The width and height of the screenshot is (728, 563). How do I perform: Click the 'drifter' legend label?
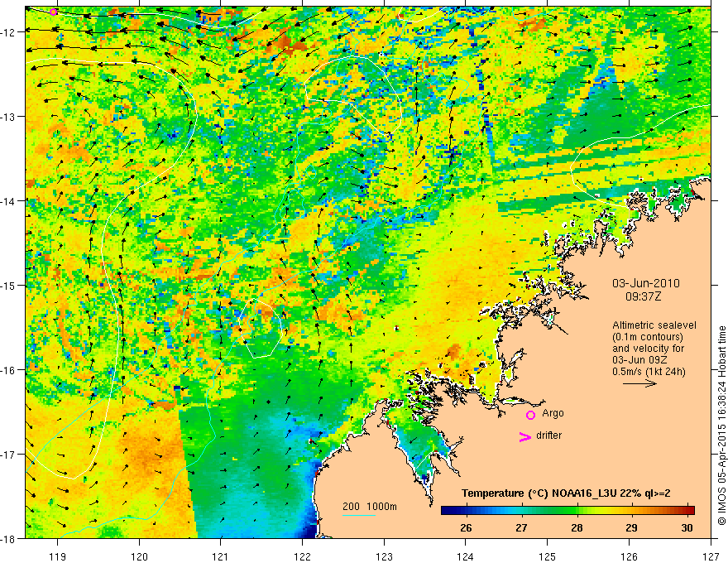[548, 435]
